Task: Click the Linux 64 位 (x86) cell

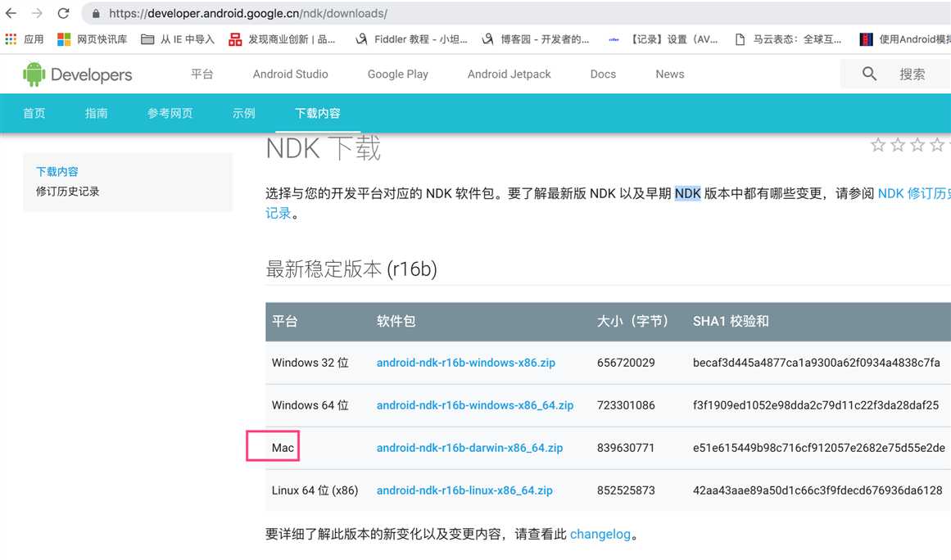Action: click(x=315, y=490)
